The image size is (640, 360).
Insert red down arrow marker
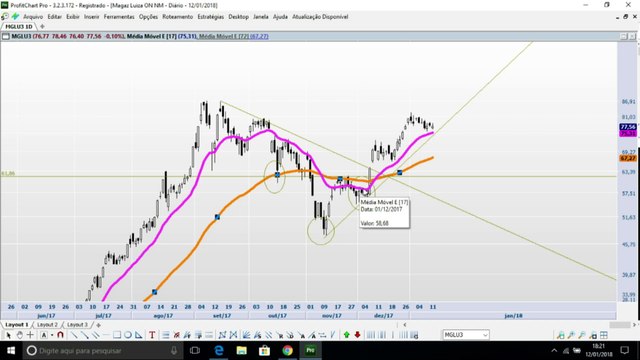358,335
